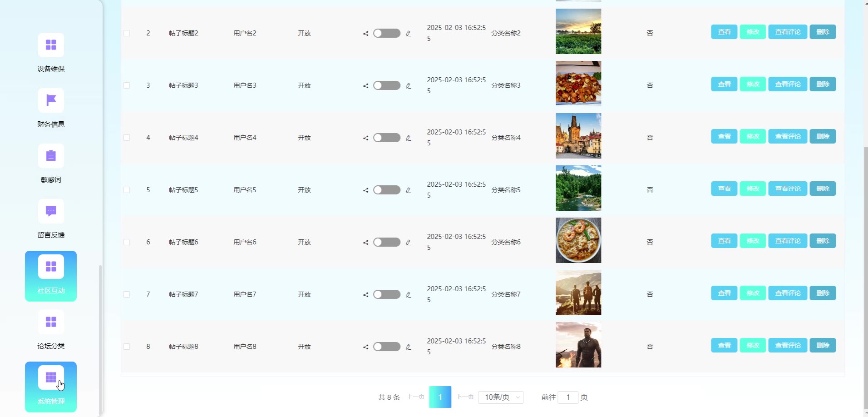The height and width of the screenshot is (417, 868).
Task: Open 系统管理 in the sidebar menu
Action: 51,387
